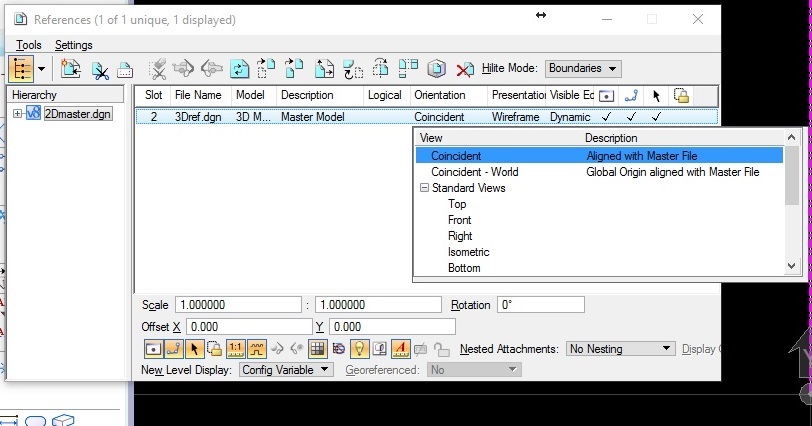The width and height of the screenshot is (812, 426).
Task: Toggle the bottom Locate arrow button
Action: point(194,349)
